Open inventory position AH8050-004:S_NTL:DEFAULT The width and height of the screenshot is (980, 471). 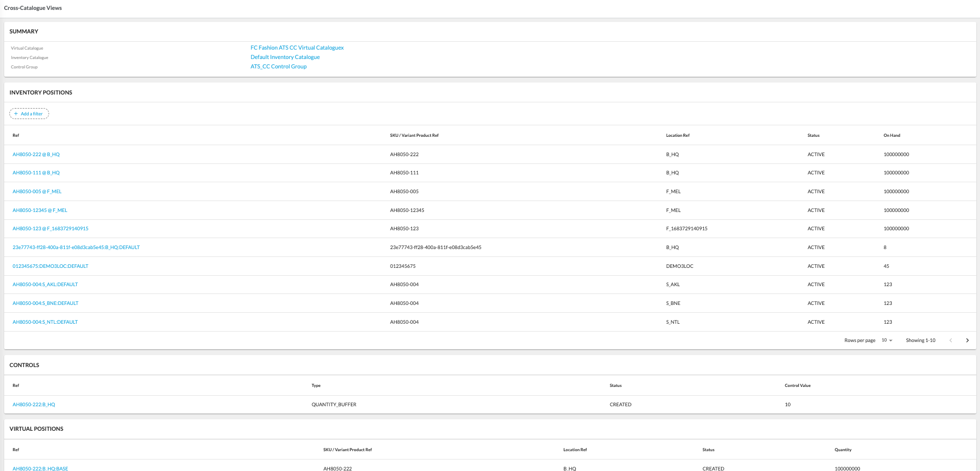point(45,322)
